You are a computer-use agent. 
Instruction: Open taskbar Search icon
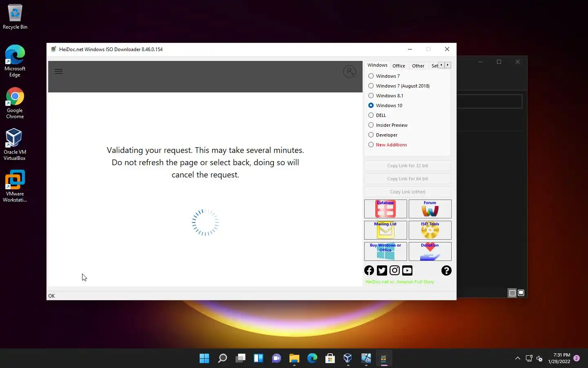[223, 359]
